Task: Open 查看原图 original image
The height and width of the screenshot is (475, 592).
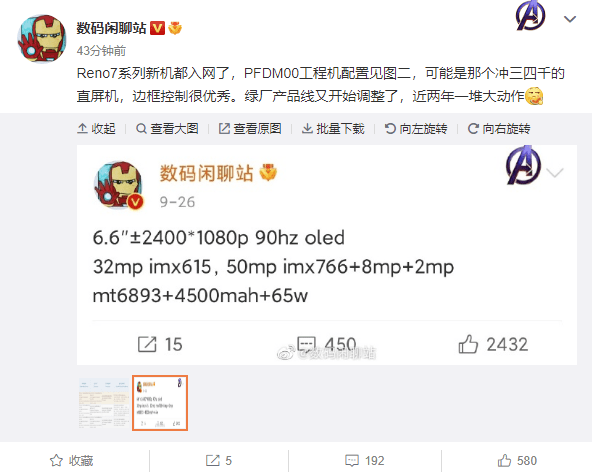Action: (x=250, y=129)
